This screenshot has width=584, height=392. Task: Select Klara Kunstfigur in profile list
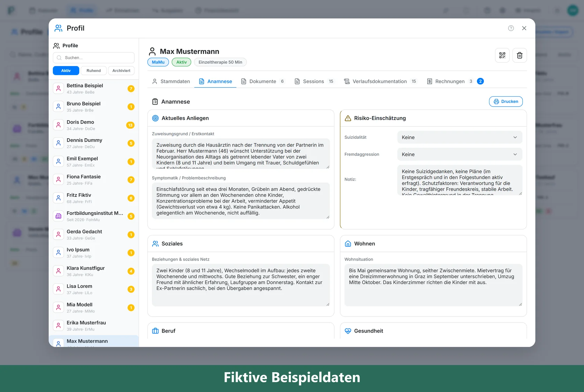[94, 271]
